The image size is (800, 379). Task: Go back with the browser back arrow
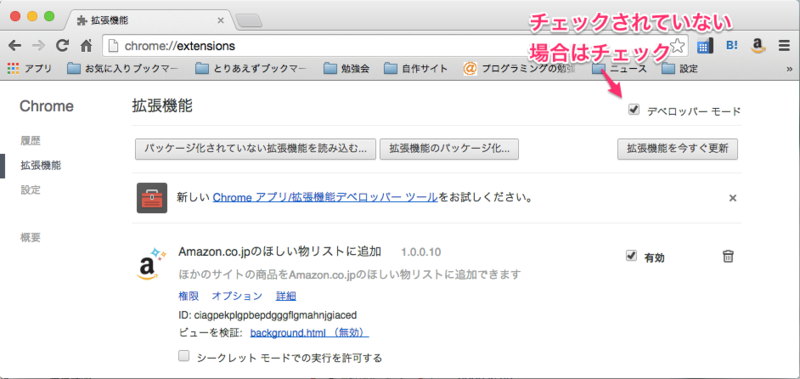click(x=15, y=46)
